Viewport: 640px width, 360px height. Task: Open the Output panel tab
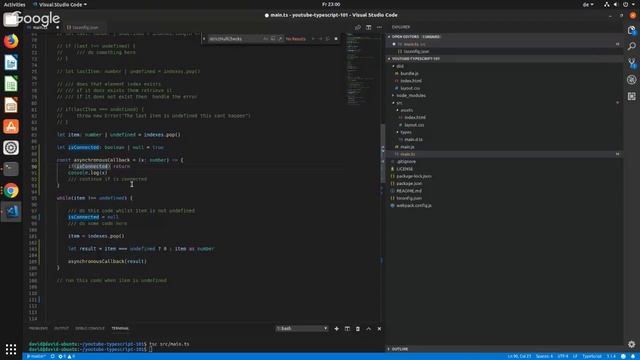tap(62, 329)
